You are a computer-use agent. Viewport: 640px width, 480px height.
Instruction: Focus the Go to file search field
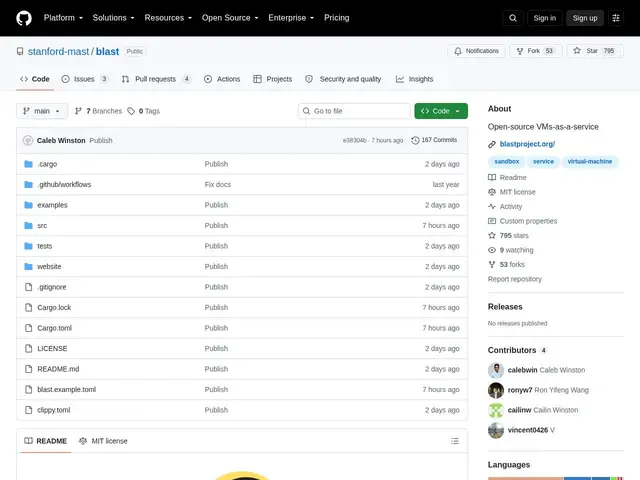[x=354, y=111]
